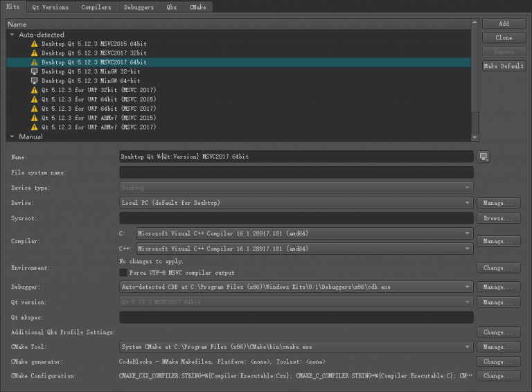Open the C++ compiler dropdown
Viewport: 532px width, 392px height.
coord(304,249)
